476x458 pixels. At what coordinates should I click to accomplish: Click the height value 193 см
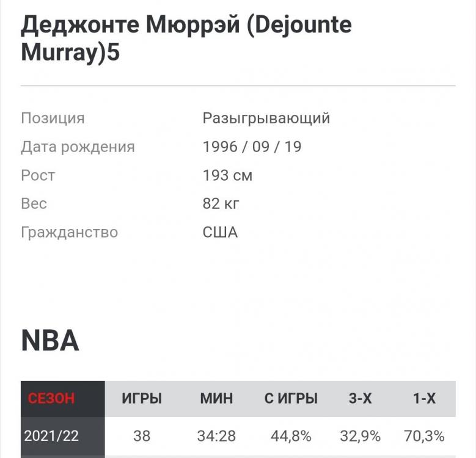pyautogui.click(x=227, y=176)
